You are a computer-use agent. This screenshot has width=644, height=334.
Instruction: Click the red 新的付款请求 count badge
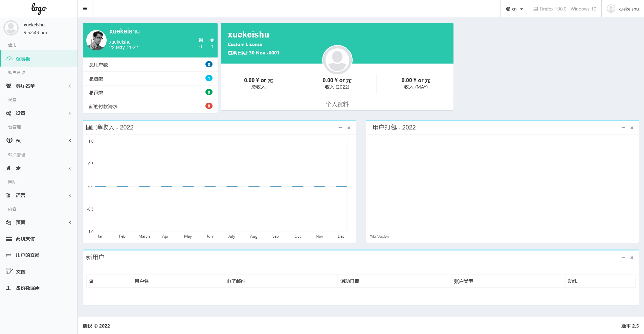click(x=209, y=106)
